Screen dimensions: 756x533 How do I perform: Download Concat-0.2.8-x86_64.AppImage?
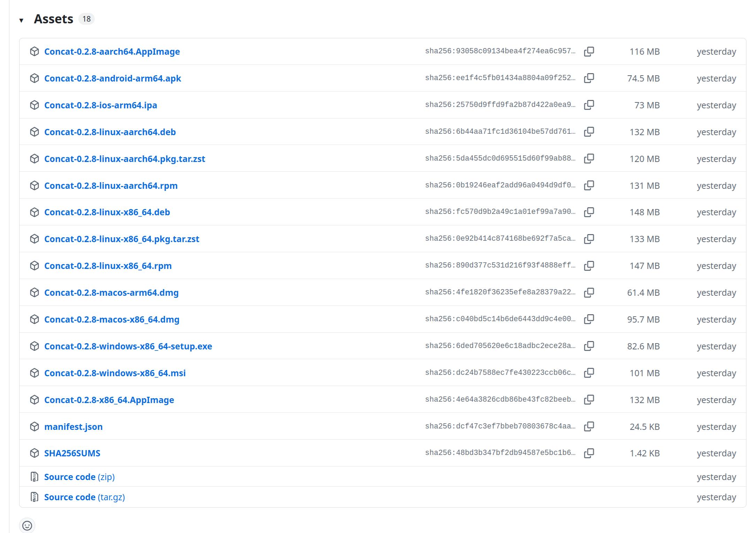(109, 400)
